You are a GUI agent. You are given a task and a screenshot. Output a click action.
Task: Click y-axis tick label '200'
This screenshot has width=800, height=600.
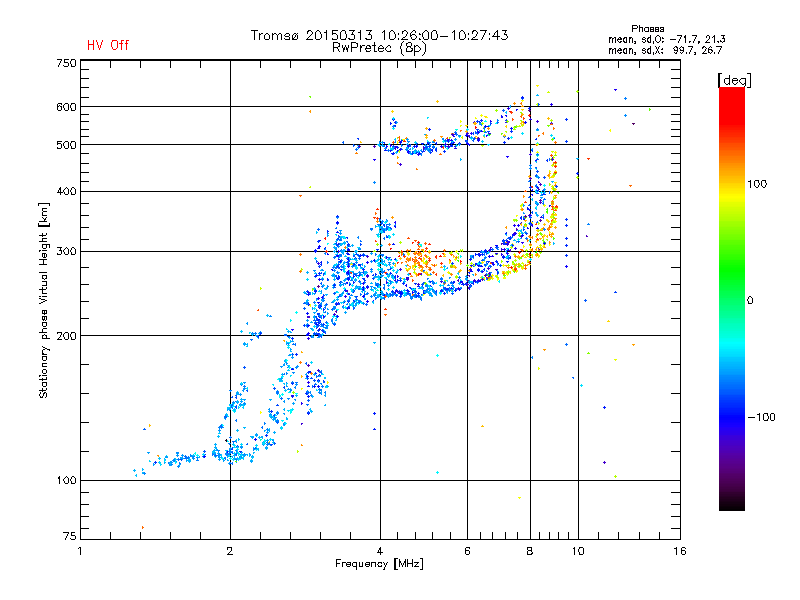66,336
